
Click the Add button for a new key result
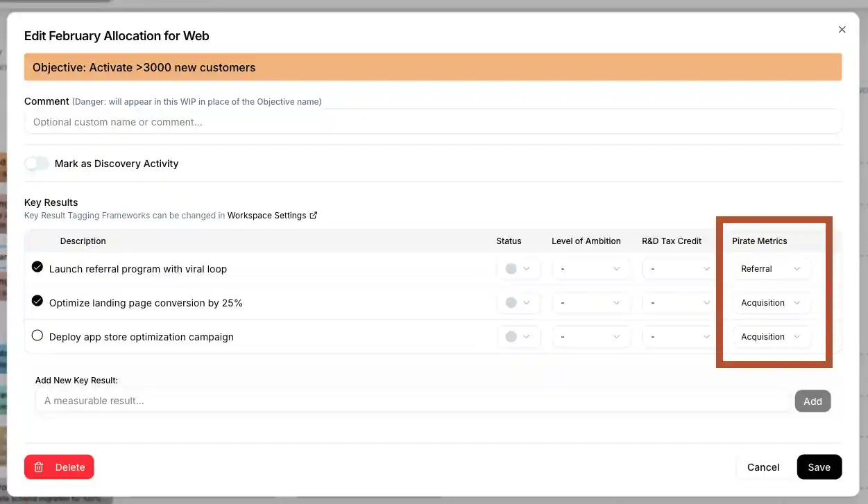tap(812, 401)
